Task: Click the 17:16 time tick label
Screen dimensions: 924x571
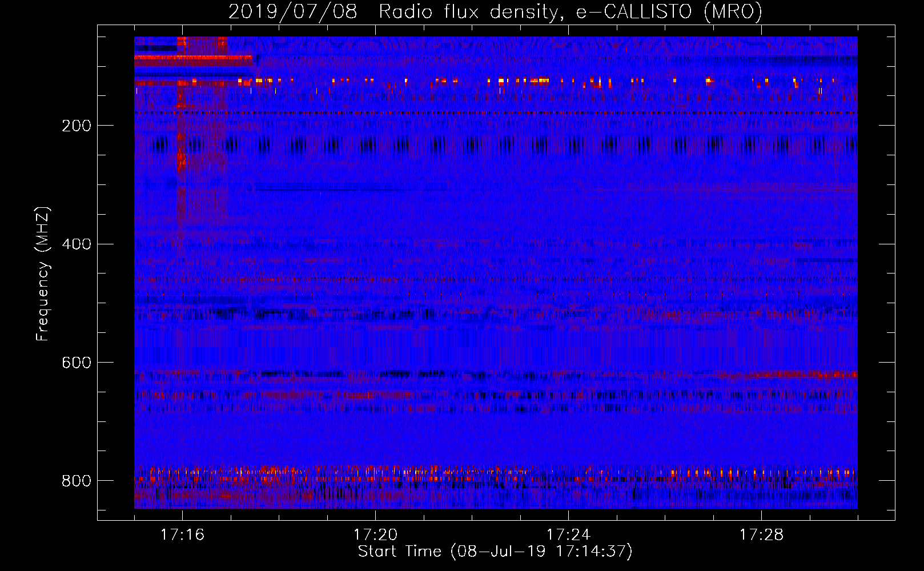Action: (x=182, y=535)
